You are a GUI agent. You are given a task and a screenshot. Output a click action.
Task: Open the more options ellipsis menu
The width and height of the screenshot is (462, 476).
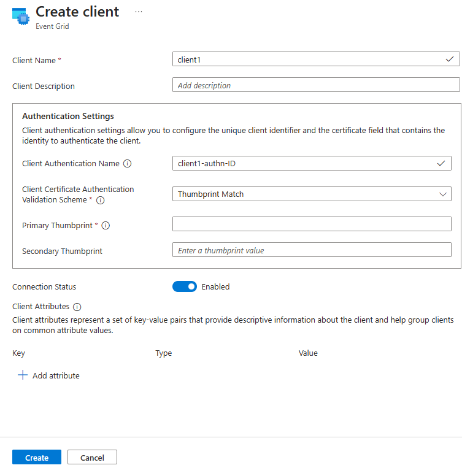pyautogui.click(x=139, y=12)
